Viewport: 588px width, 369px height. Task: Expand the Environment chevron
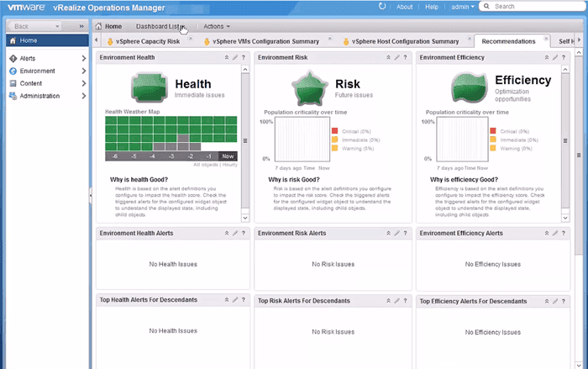pos(84,71)
